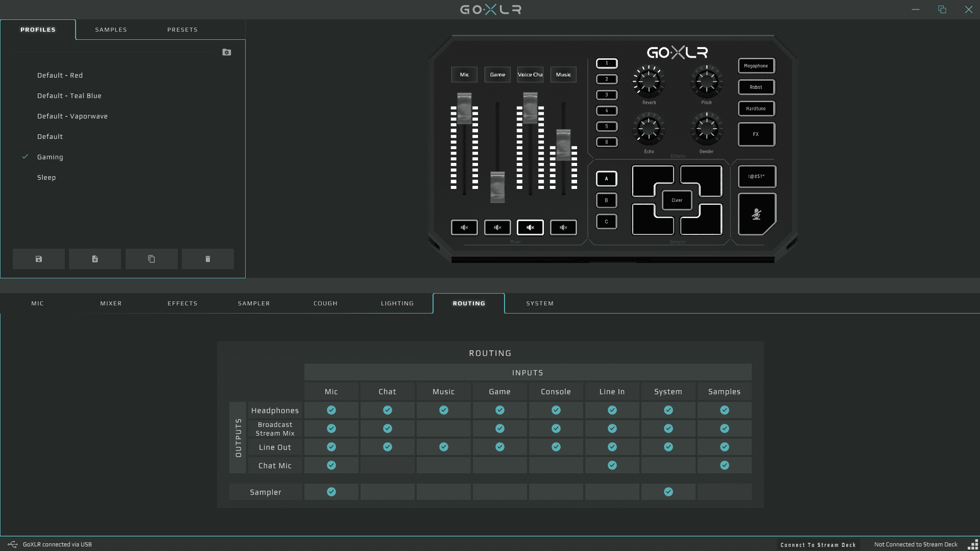
Task: Load the Default - Red profile
Action: click(x=60, y=76)
